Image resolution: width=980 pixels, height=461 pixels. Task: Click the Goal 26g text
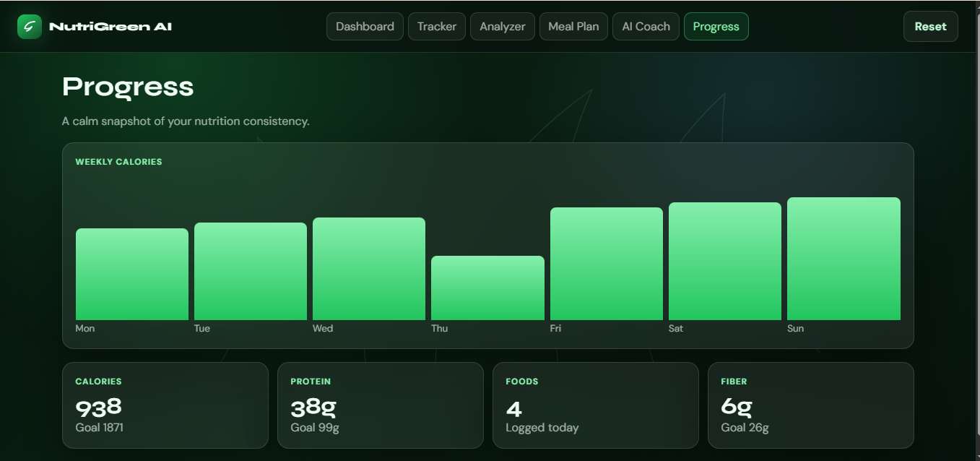point(745,428)
